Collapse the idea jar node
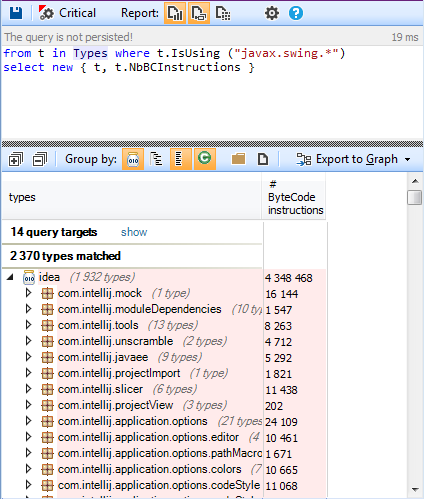This screenshot has height=499, width=424. pyautogui.click(x=10, y=277)
